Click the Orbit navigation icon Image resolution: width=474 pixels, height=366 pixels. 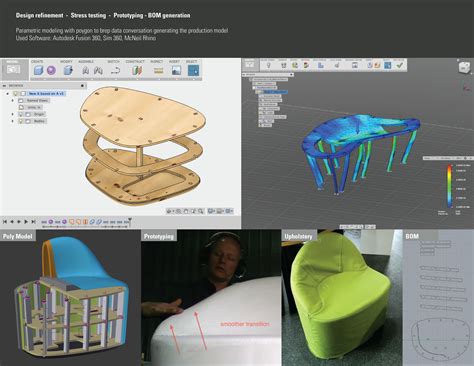pyautogui.click(x=170, y=211)
